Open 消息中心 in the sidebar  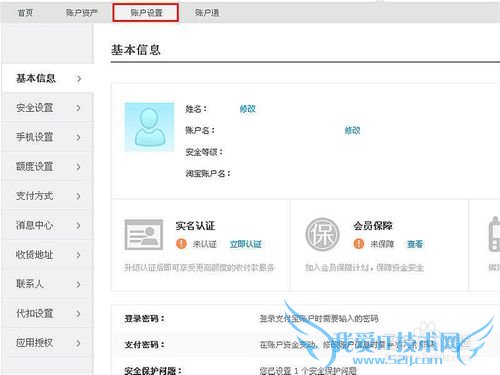pyautogui.click(x=47, y=226)
